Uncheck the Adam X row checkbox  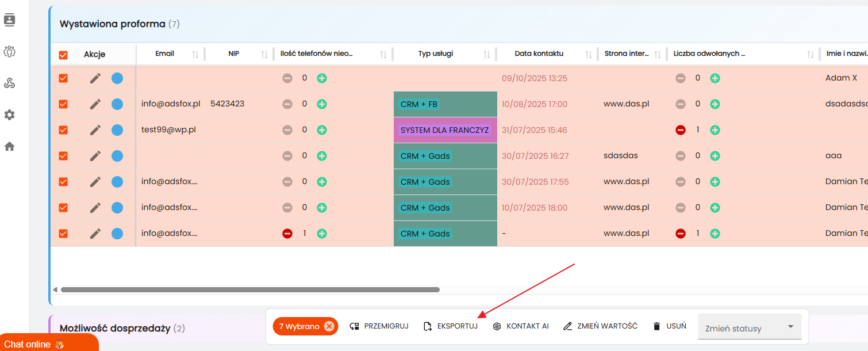pyautogui.click(x=63, y=78)
